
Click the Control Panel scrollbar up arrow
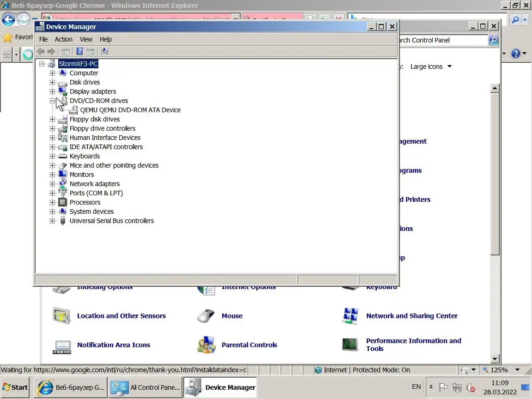coord(495,88)
